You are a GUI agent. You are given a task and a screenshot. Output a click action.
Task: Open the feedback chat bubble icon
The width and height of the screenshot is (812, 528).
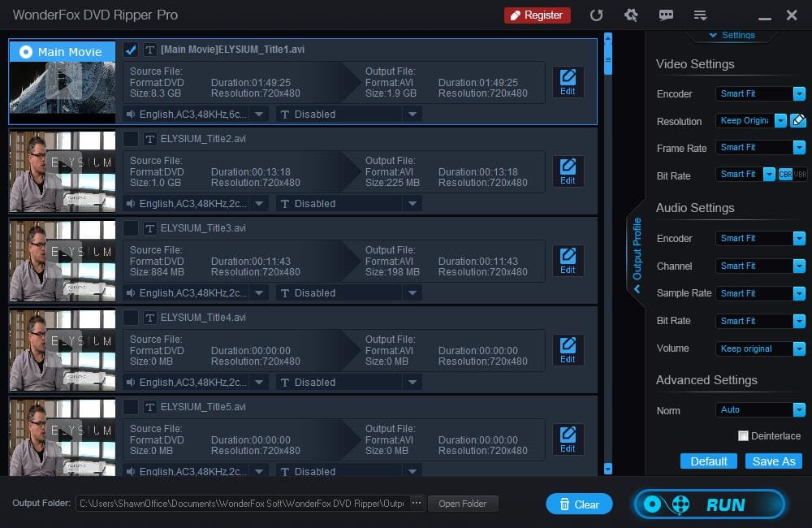click(x=666, y=15)
